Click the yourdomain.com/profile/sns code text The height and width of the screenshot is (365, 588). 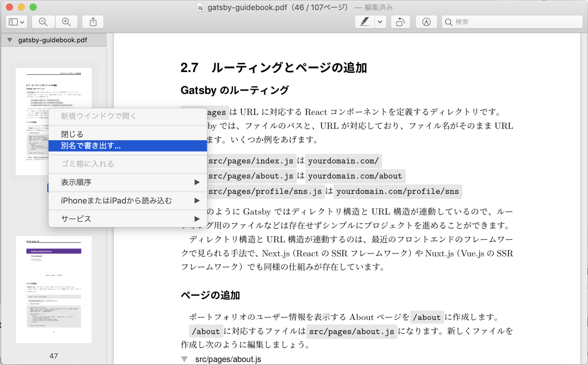398,191
